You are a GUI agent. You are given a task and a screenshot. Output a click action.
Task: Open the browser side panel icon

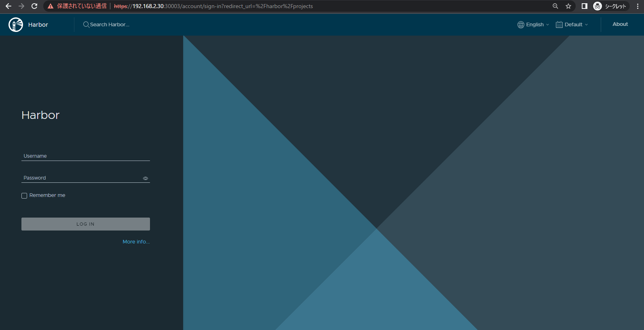click(584, 6)
